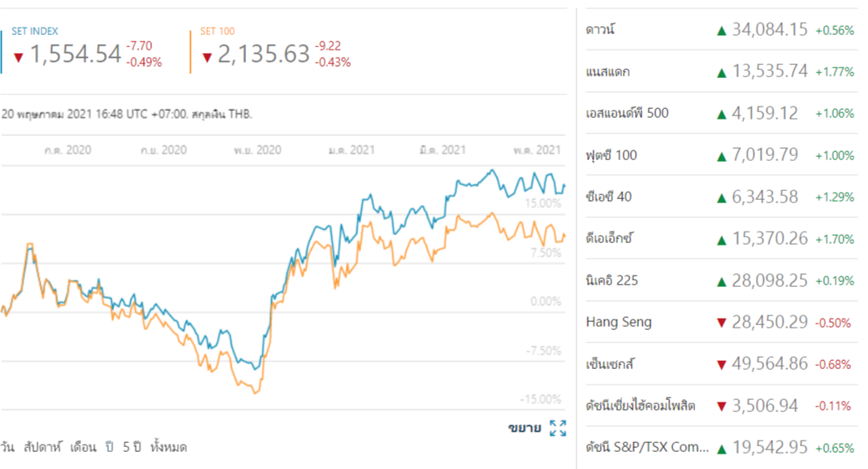Open the SET 100 label link
This screenshot has height=469, width=868.
[218, 32]
